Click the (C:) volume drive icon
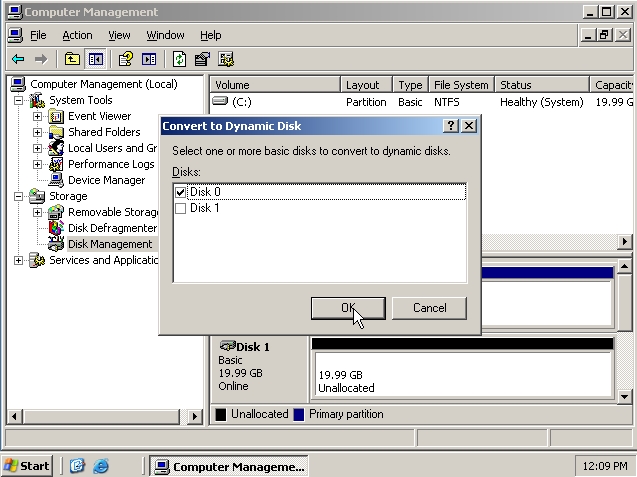Viewport: 637px width, 477px height. click(x=220, y=101)
